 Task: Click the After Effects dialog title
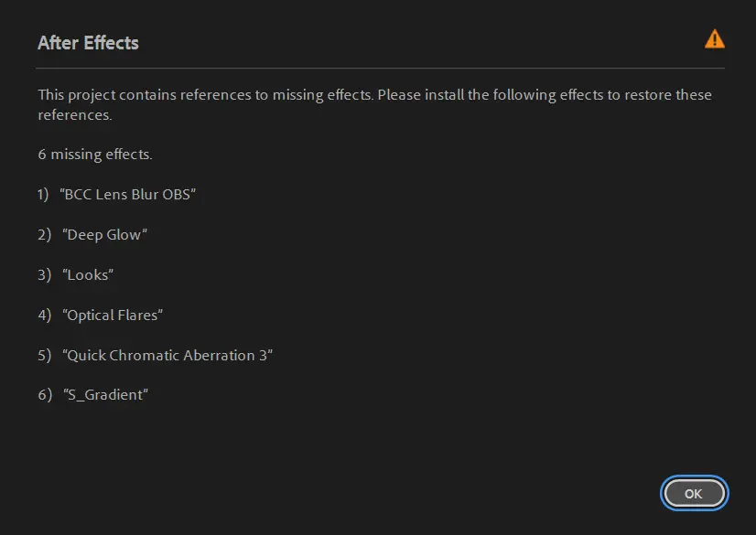pyautogui.click(x=88, y=43)
